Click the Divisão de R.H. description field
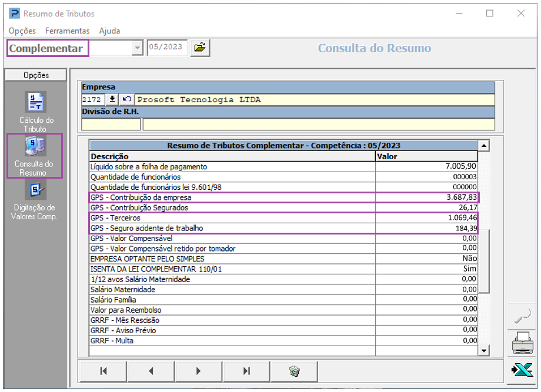 pos(319,124)
